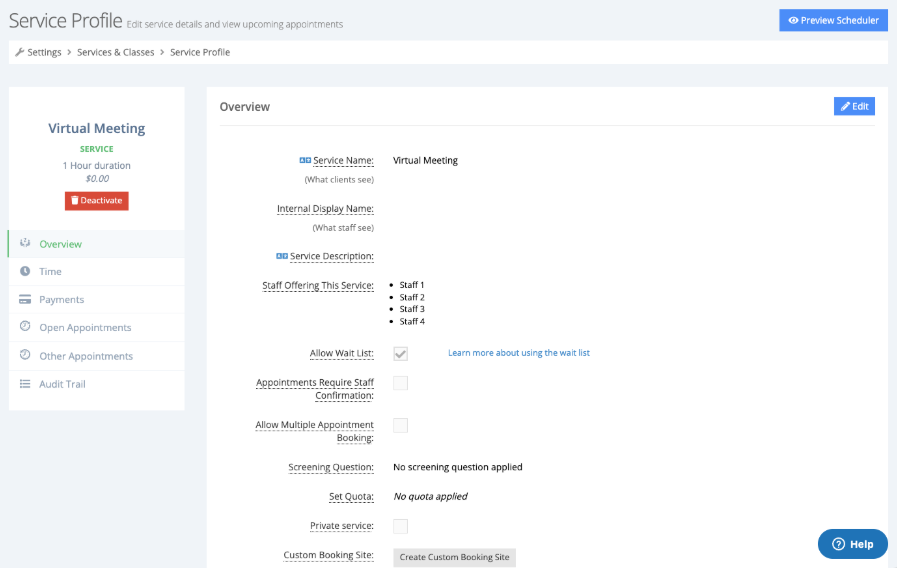Click the Allow Wait List label
This screenshot has width=897, height=568.
[x=342, y=353]
